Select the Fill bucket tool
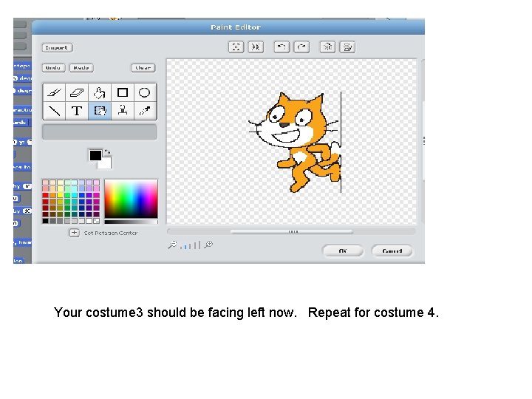 pos(100,92)
